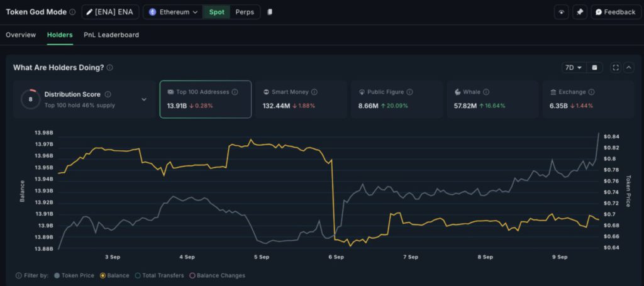Viewport: 644px width, 286px height.
Task: Switch to Perps market mode
Action: 245,12
